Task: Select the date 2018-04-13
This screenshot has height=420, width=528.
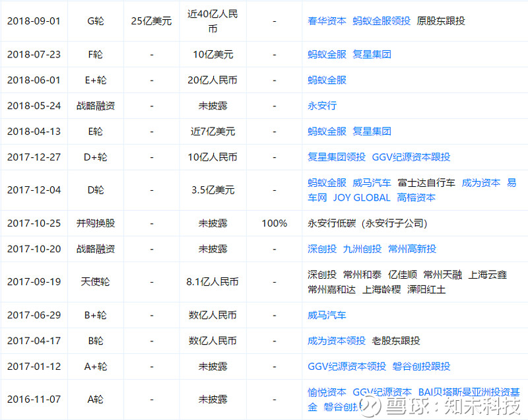Action: coord(34,131)
